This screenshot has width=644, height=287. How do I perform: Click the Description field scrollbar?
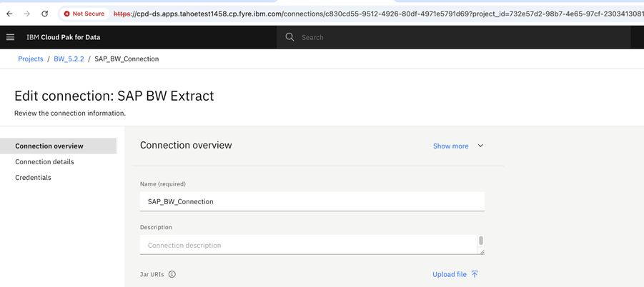tap(481, 241)
